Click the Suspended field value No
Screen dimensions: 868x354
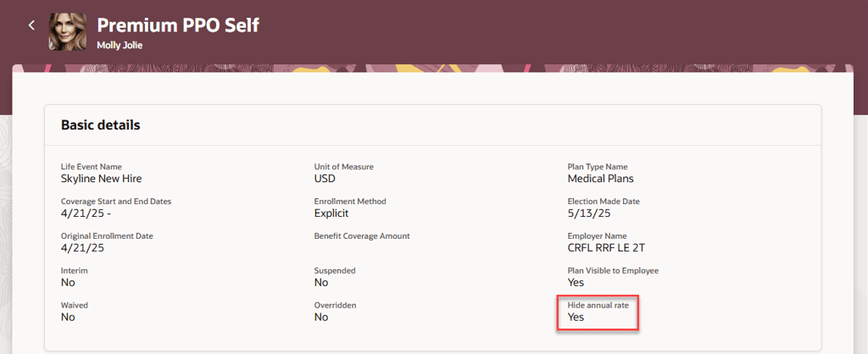click(x=321, y=283)
